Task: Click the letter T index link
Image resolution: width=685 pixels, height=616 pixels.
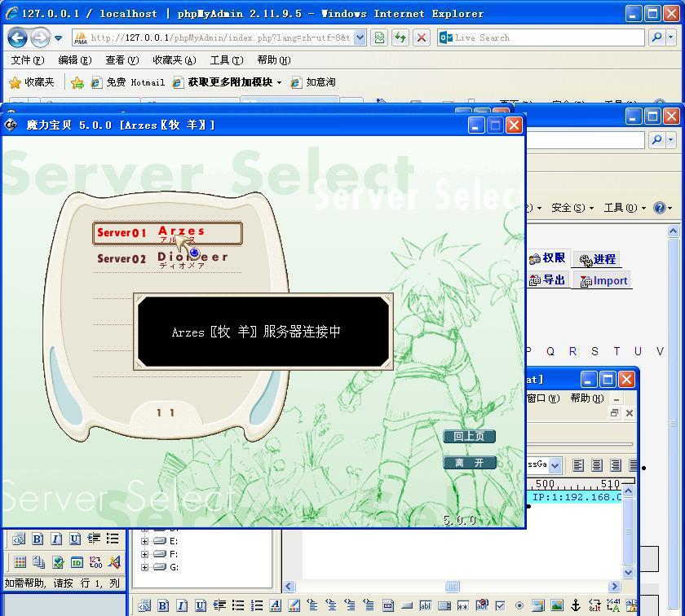Action: 616,351
